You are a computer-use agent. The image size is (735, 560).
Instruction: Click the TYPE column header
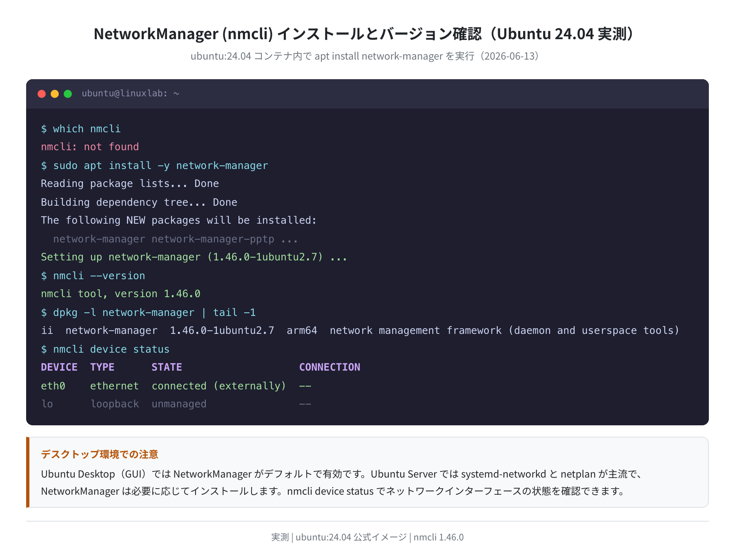(102, 367)
